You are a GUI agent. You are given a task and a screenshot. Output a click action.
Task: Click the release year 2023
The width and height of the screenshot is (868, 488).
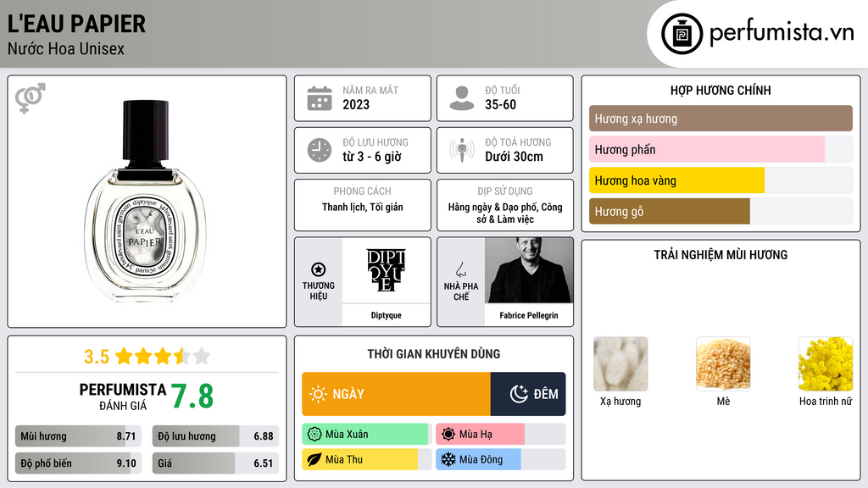click(x=356, y=104)
